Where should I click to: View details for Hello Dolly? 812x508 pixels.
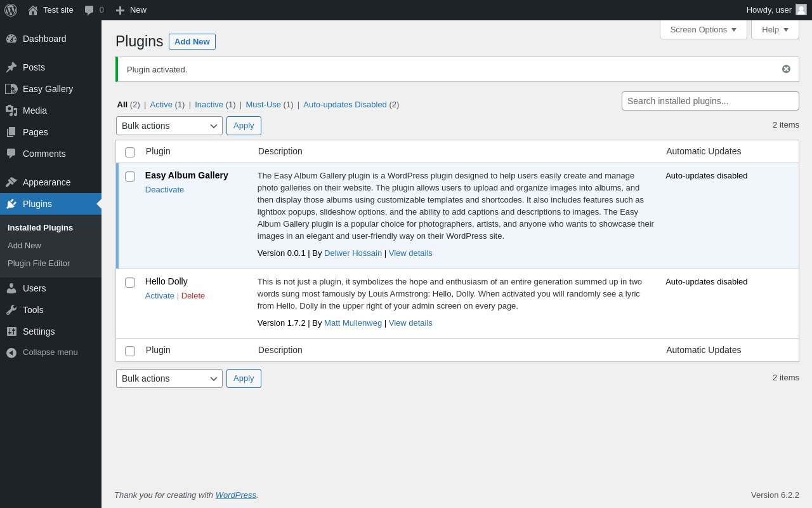pos(410,323)
